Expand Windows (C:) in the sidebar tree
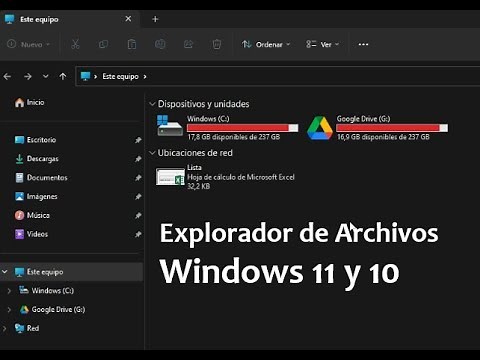This screenshot has width=480, height=360. (9, 291)
